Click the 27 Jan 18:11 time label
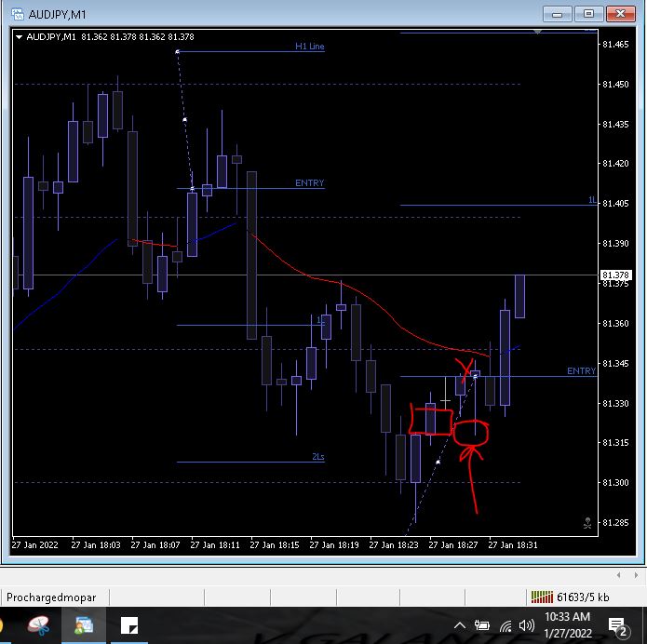Viewport: 647px width, 644px height. pyautogui.click(x=215, y=545)
